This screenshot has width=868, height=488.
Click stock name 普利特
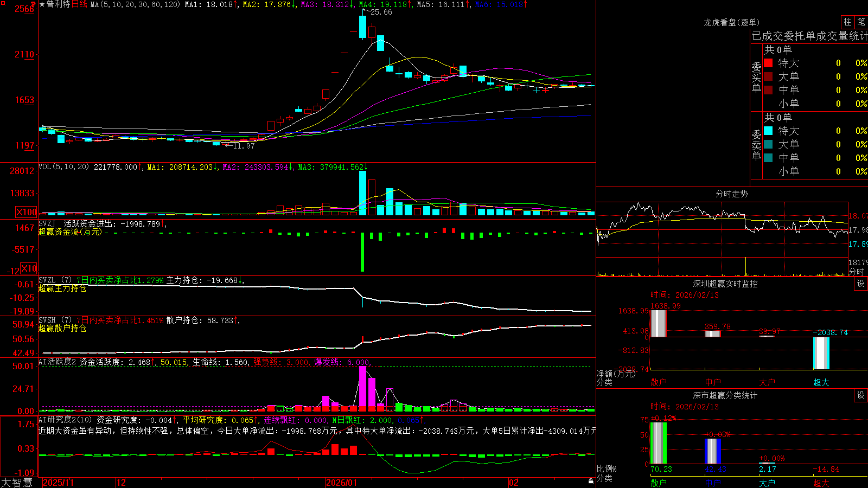pos(59,4)
